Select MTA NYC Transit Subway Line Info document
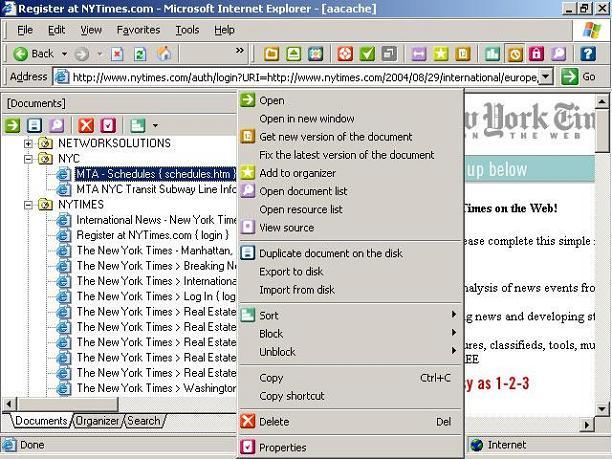Image resolution: width=612 pixels, height=459 pixels. pos(156,189)
